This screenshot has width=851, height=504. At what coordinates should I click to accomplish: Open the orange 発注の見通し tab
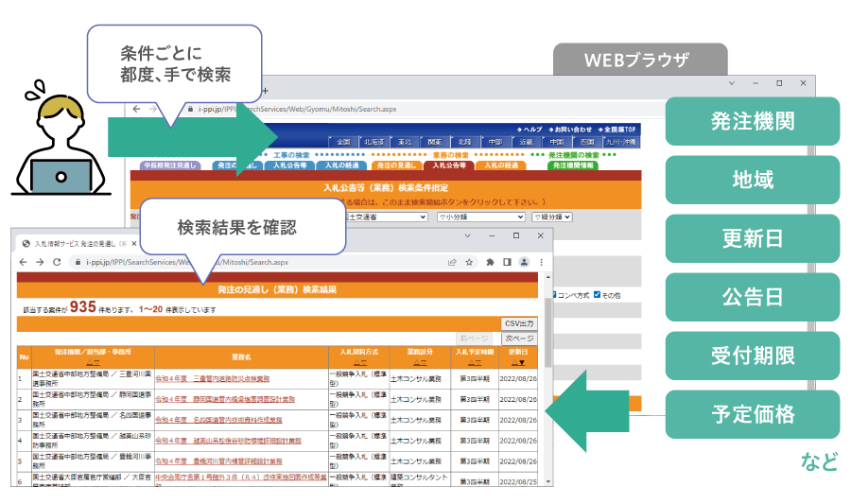(x=396, y=165)
